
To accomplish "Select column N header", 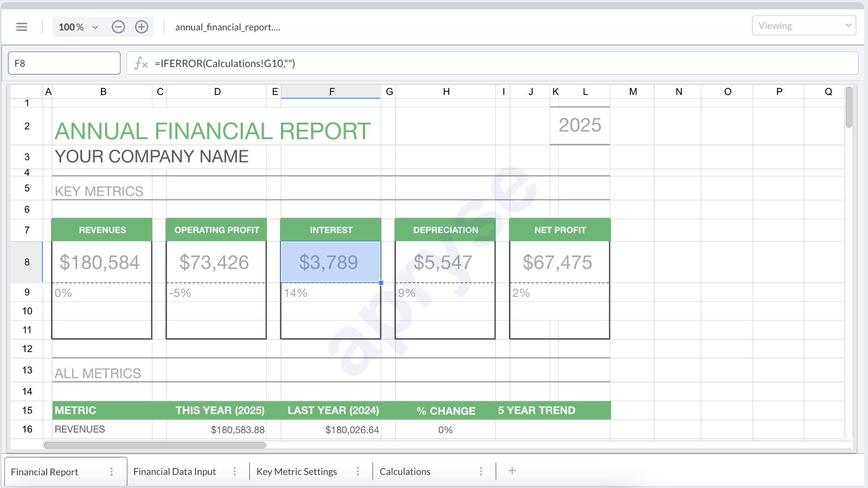I will coord(678,92).
